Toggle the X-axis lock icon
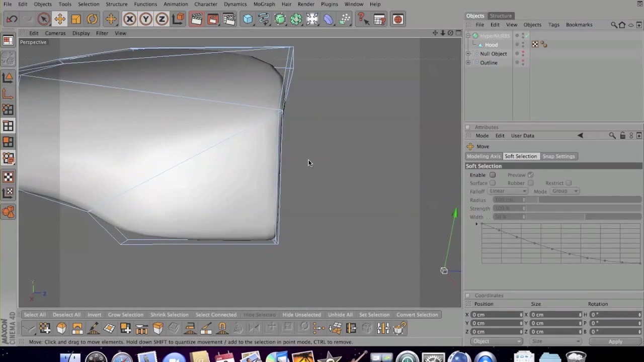Viewport: 644px width, 362px height. click(x=129, y=19)
